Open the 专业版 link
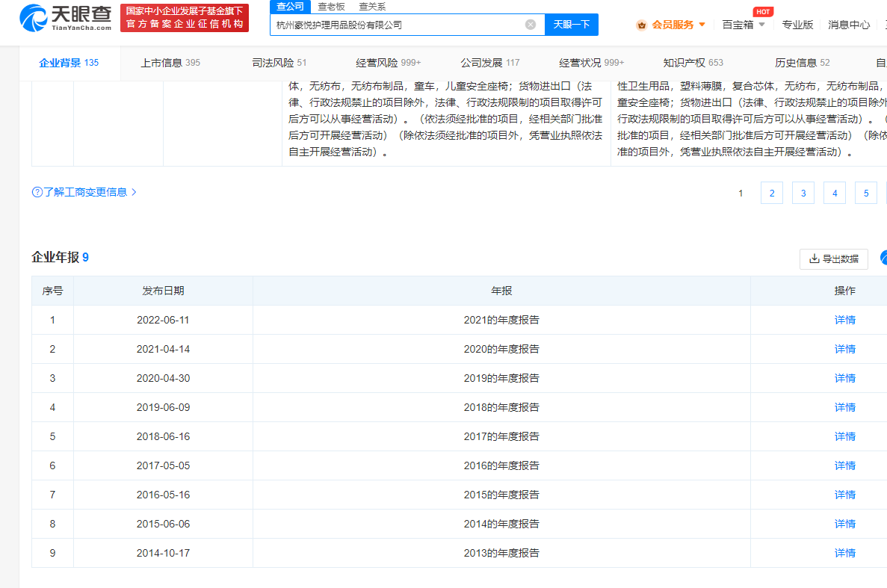Screen dimensions: 887x588 pyautogui.click(x=797, y=25)
